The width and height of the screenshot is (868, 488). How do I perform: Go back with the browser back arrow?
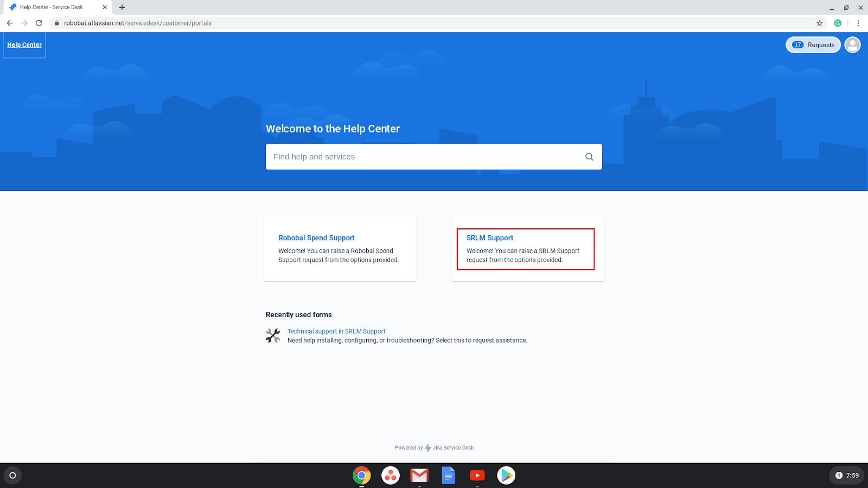tap(10, 23)
